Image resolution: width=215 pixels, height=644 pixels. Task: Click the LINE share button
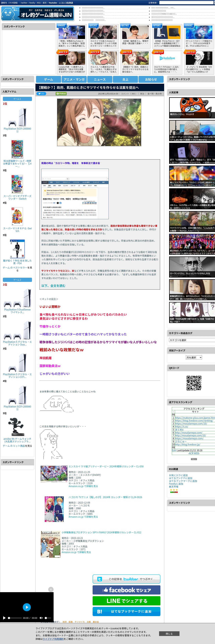[126, 601]
